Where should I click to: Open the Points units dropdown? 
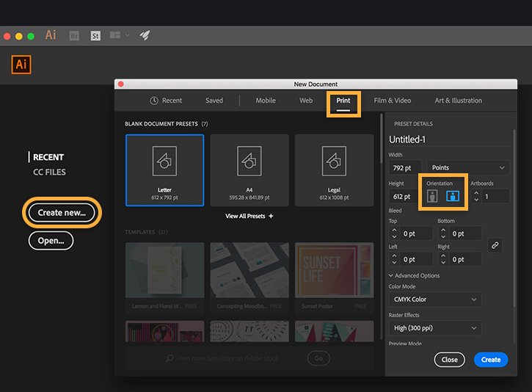tap(468, 167)
